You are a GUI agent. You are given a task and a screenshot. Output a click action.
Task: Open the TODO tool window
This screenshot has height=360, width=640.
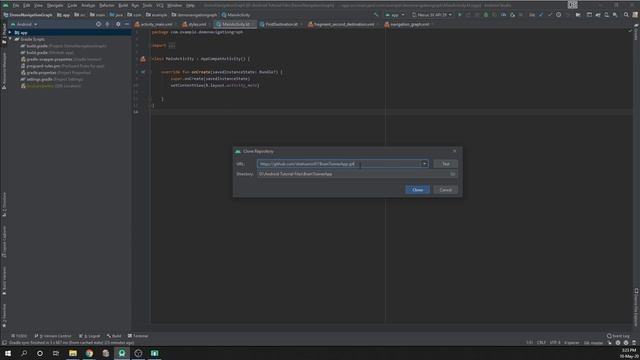[19, 336]
